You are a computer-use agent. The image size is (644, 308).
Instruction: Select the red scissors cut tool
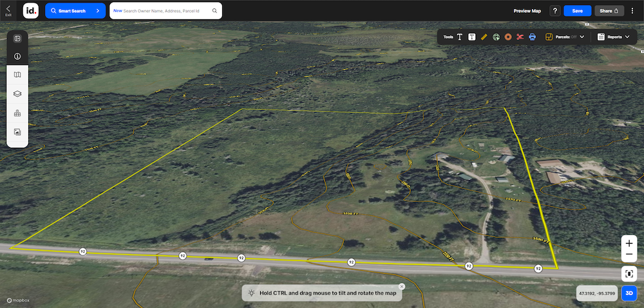pyautogui.click(x=520, y=37)
